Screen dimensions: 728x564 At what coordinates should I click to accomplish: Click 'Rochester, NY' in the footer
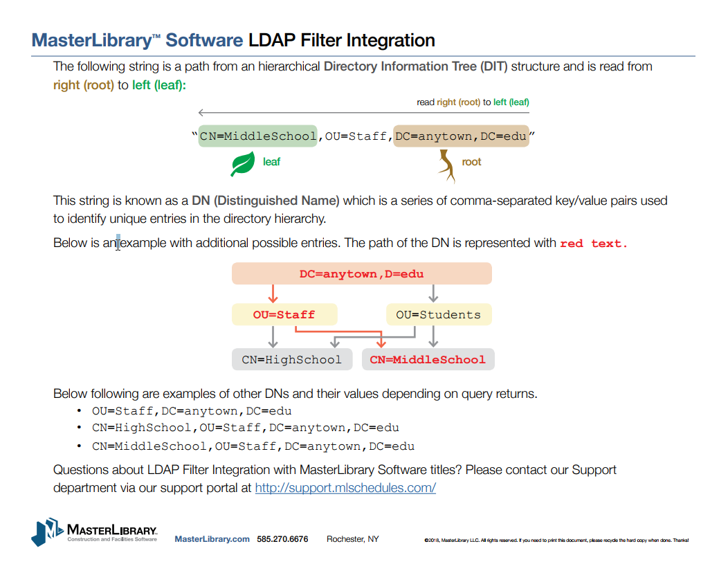pos(353,539)
